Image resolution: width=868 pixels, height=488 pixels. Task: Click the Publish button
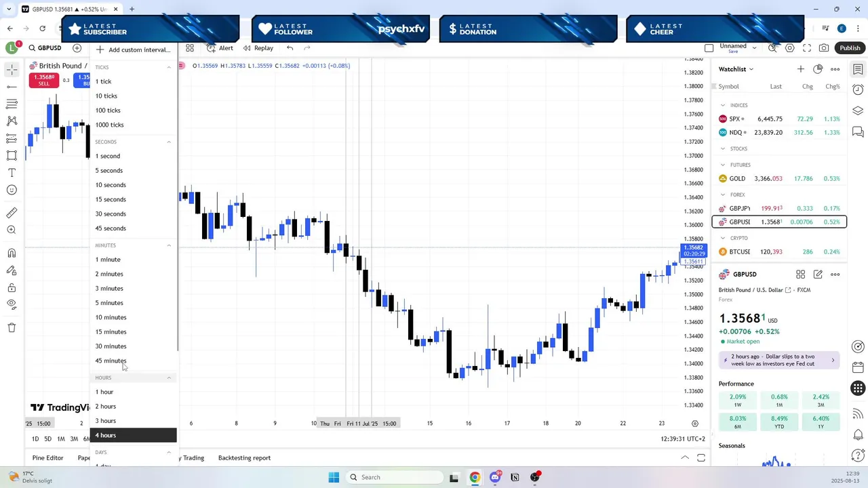850,48
